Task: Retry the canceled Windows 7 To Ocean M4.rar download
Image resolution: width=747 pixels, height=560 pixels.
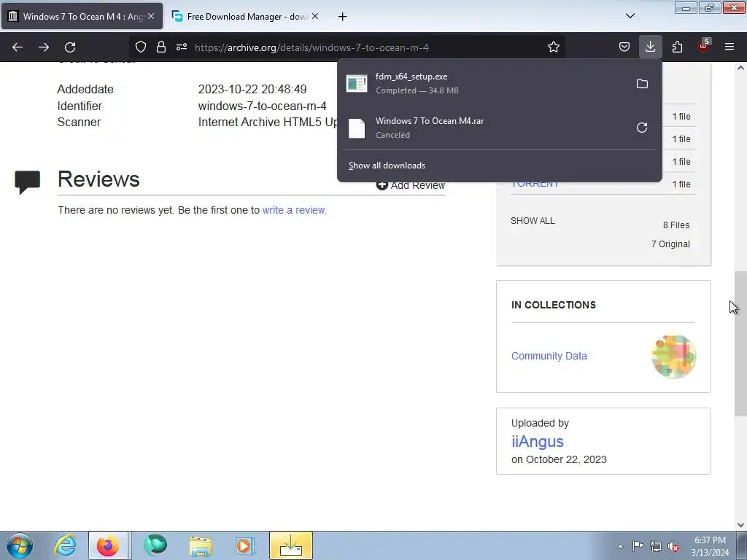Action: pos(642,128)
